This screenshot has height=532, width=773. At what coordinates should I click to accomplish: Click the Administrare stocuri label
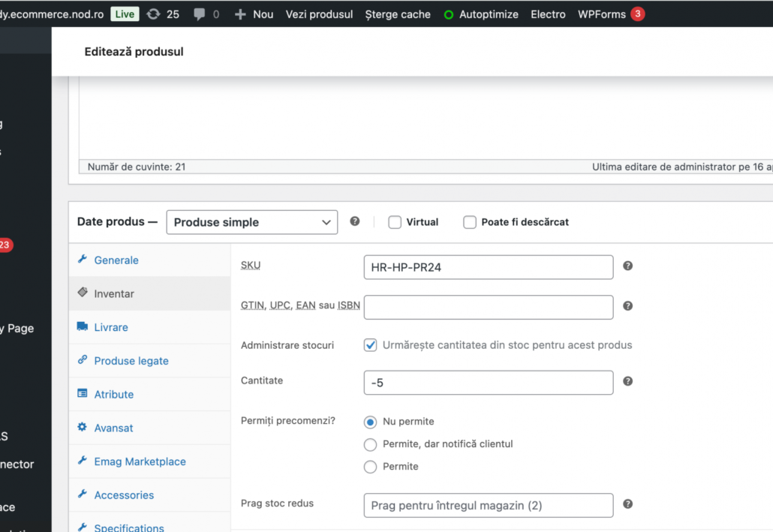click(287, 345)
